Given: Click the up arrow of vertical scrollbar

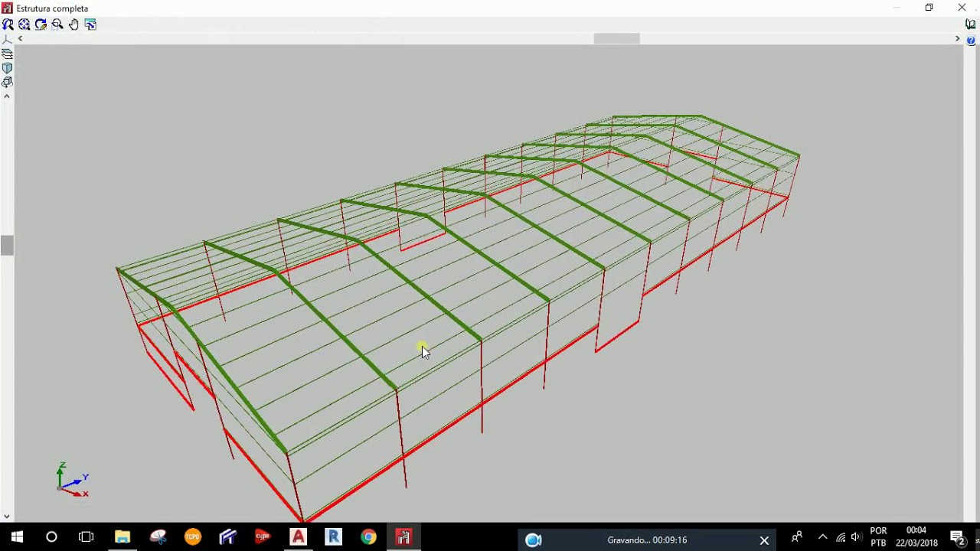Looking at the screenshot, I should (7, 96).
